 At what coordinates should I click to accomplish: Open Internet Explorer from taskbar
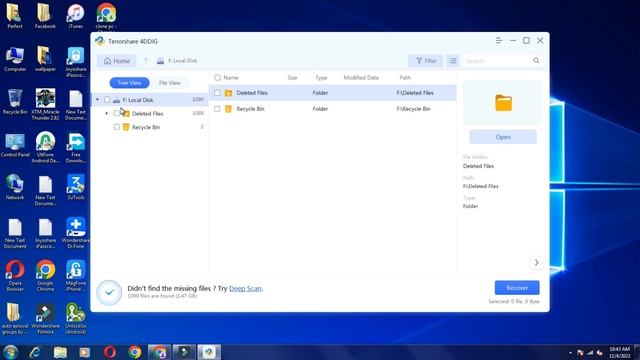pos(35,352)
